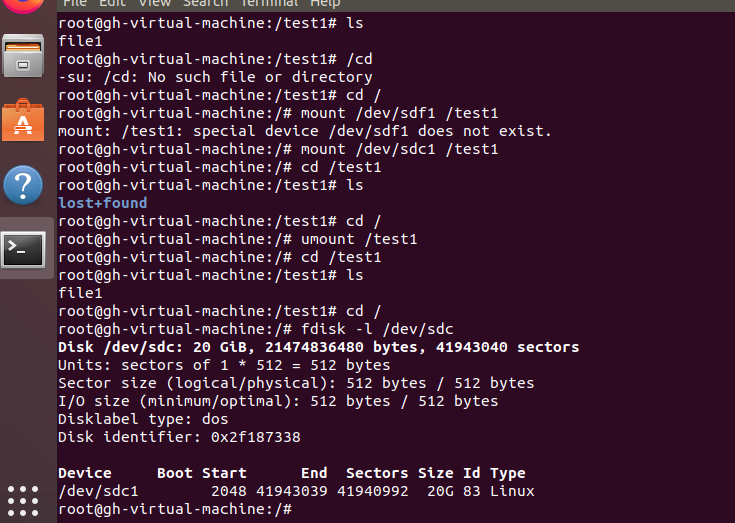735x523 pixels.
Task: Open the Terminal menu
Action: 269,4
